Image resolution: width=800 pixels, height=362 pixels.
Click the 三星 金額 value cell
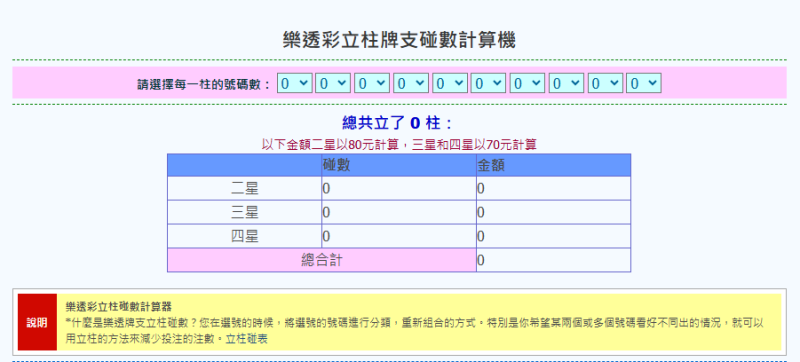click(x=554, y=213)
